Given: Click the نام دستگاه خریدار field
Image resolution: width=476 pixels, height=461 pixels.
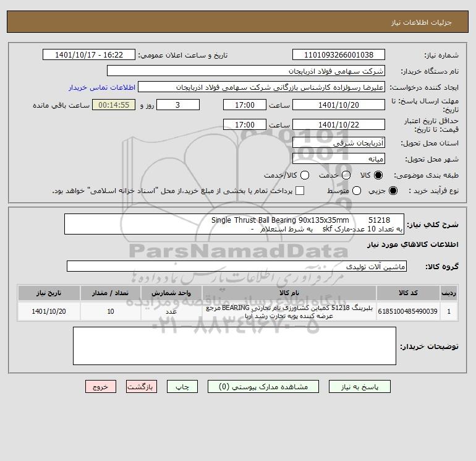Looking at the screenshot, I should (246, 71).
